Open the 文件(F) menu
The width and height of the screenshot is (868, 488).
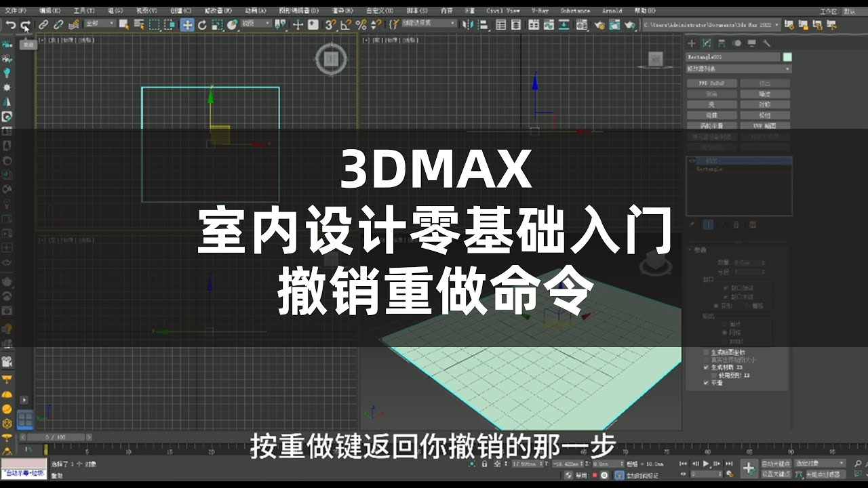(x=16, y=11)
